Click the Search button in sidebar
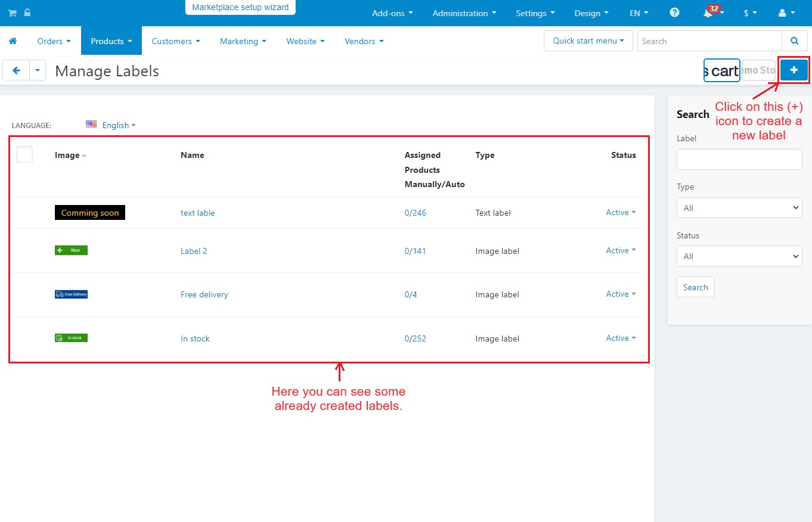 coord(695,287)
